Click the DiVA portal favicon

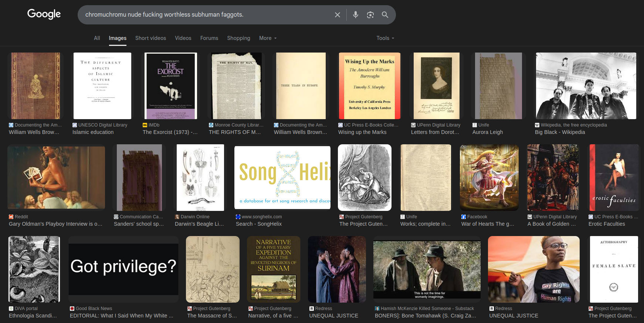click(11, 309)
